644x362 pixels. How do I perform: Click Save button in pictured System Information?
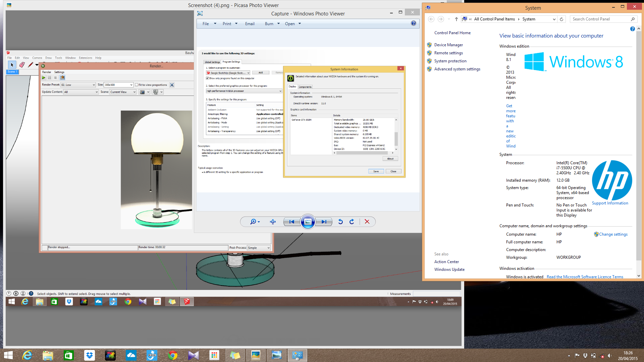click(376, 171)
